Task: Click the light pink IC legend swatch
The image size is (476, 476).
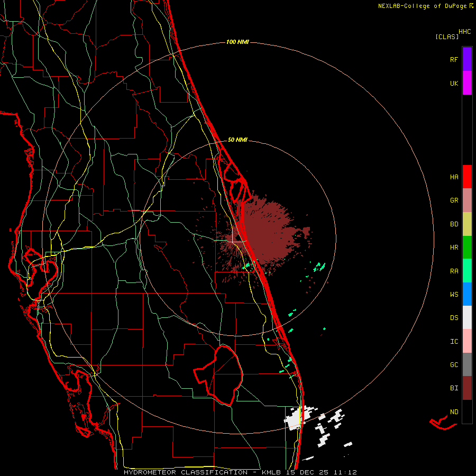Action: tap(467, 341)
